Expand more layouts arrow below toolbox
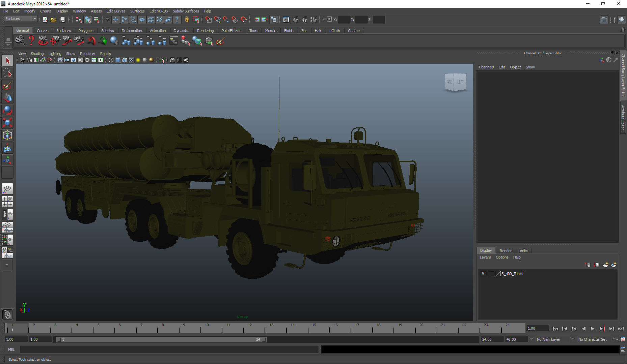 point(7,265)
